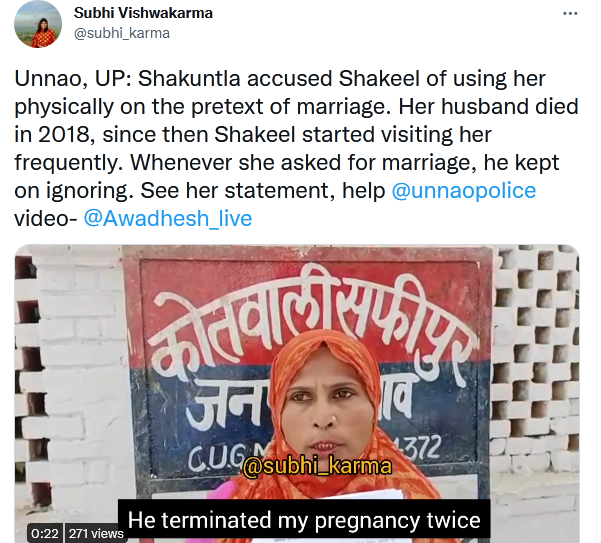Click the yellow @subhi_karma video watermark
Screen dimensions: 601x543
point(317,466)
